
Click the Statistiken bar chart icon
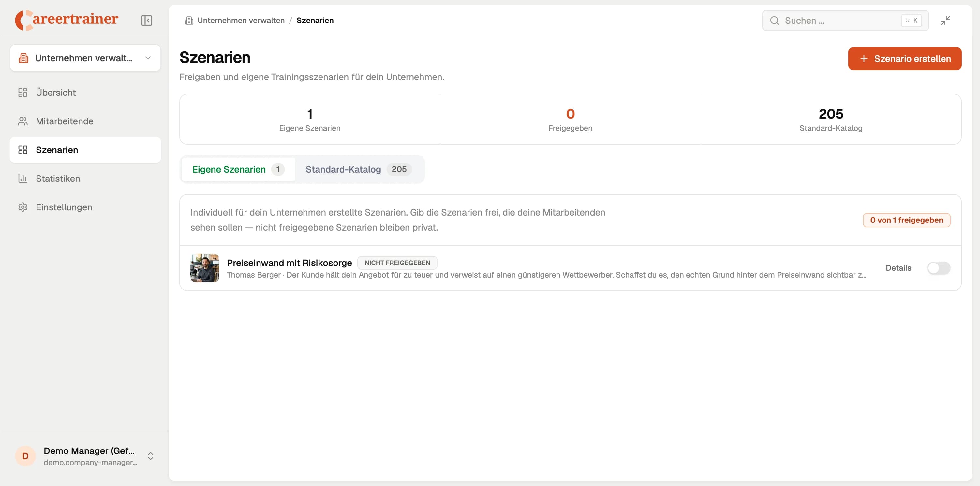tap(23, 179)
